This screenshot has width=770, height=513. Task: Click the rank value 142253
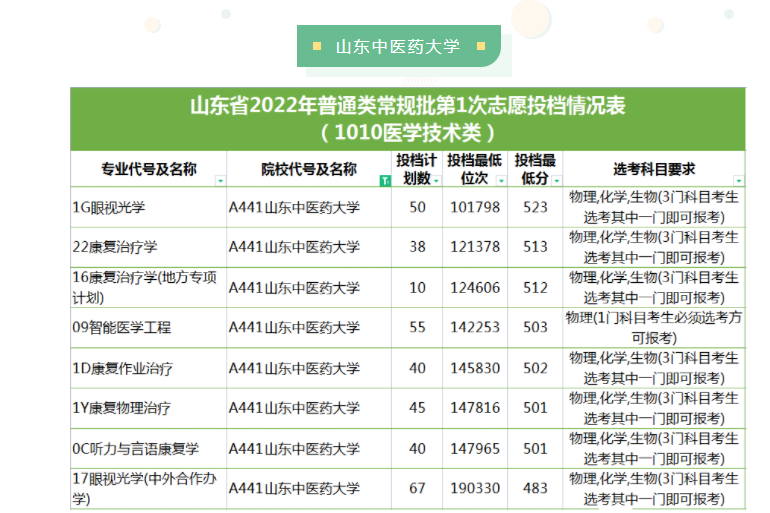coord(475,327)
